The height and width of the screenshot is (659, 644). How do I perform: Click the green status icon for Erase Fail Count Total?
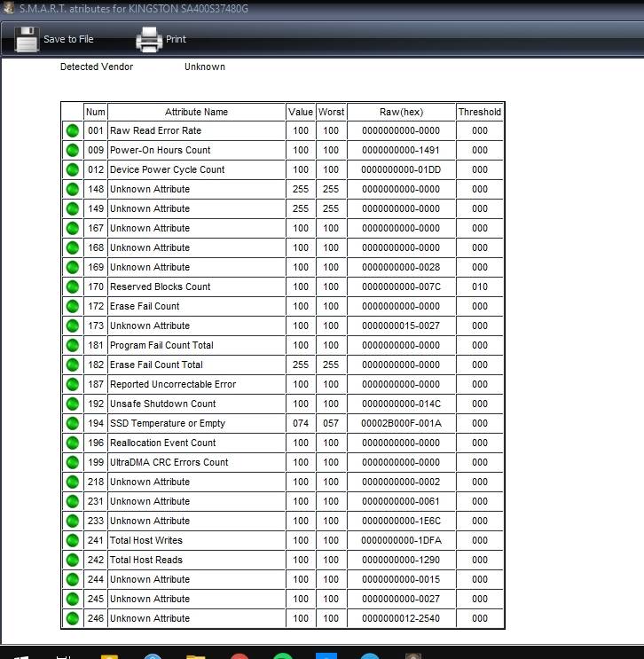(x=73, y=365)
